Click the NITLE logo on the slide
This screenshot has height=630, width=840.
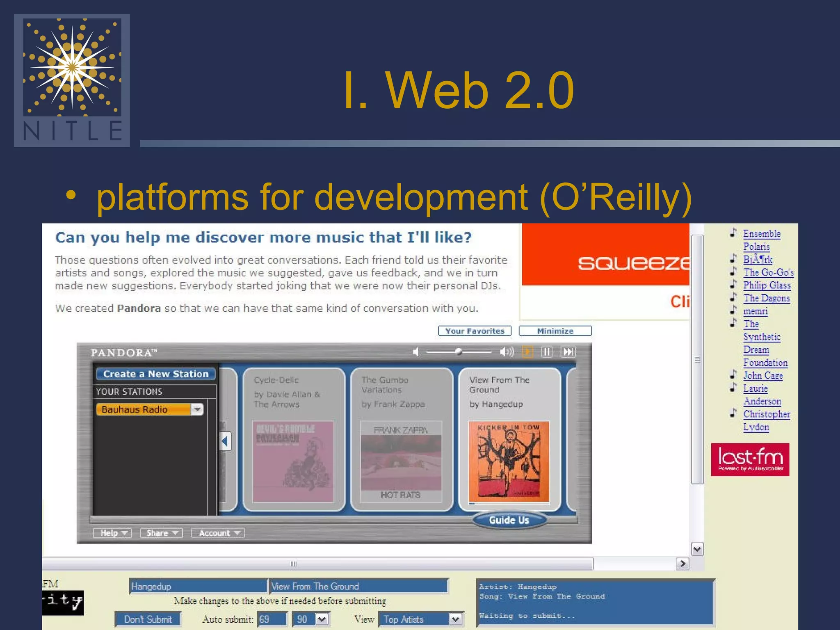[x=72, y=80]
